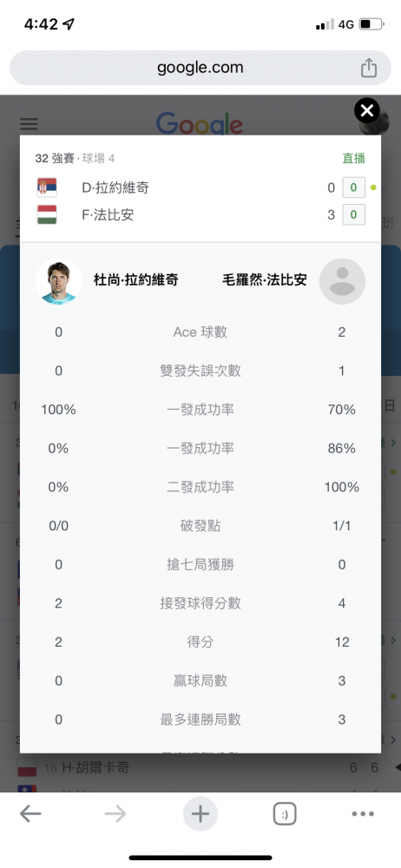Image resolution: width=401 pixels, height=868 pixels.
Task: Tap the browser forward arrow
Action: 115,814
